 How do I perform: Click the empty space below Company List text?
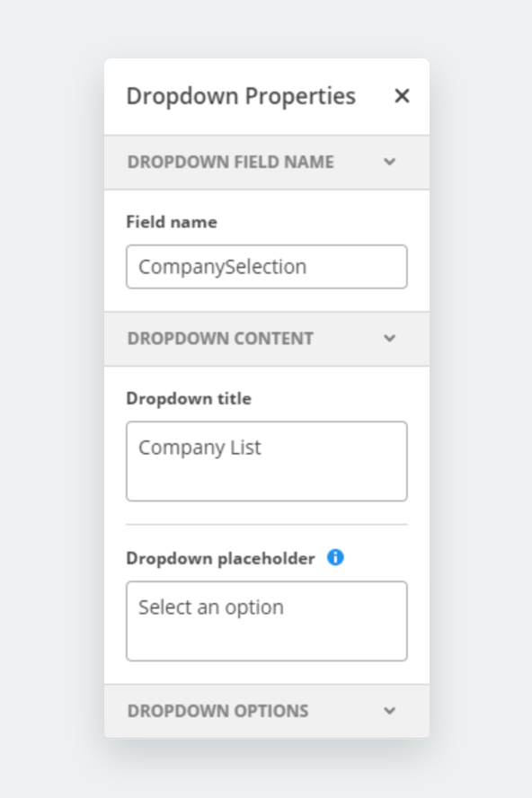point(267,481)
